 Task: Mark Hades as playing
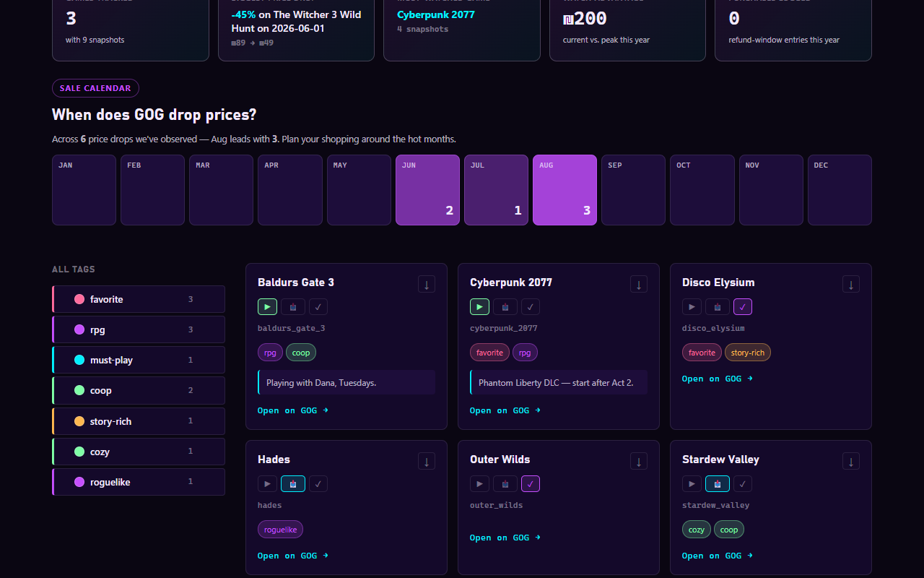pos(267,484)
